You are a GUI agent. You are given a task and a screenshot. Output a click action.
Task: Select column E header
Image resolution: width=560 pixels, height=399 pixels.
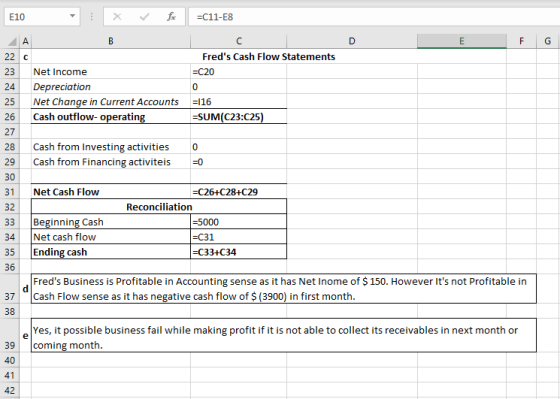[462, 41]
